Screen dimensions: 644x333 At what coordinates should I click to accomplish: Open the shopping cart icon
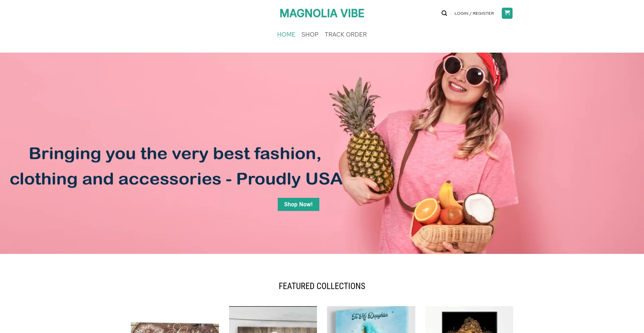(x=507, y=13)
